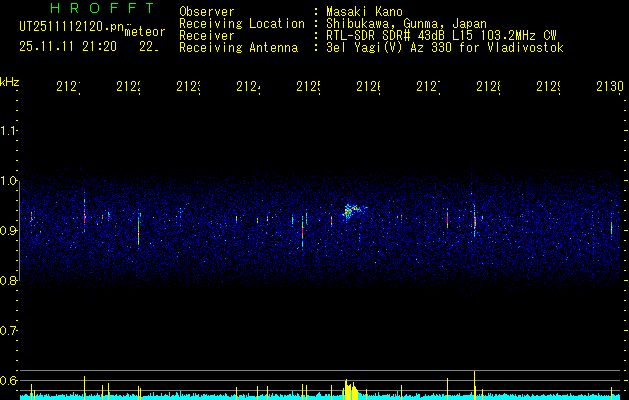Click the kHz axis unit label
This screenshot has width=629, height=400.
(10, 82)
